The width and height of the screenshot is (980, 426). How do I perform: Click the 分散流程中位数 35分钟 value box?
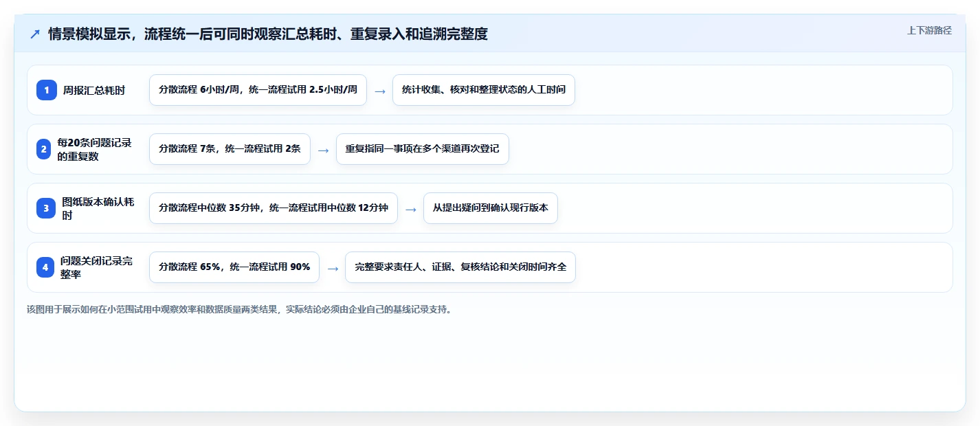tap(274, 208)
